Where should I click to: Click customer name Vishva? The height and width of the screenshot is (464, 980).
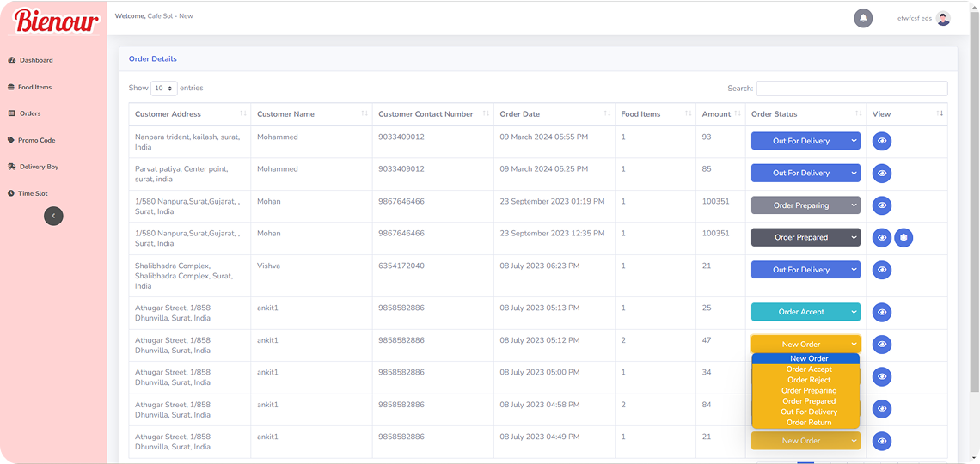pos(269,266)
